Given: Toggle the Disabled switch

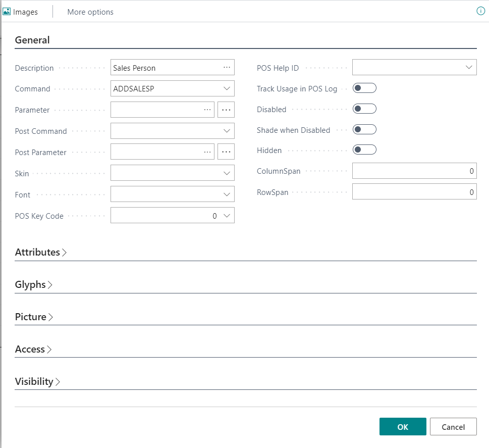Looking at the screenshot, I should (x=364, y=109).
